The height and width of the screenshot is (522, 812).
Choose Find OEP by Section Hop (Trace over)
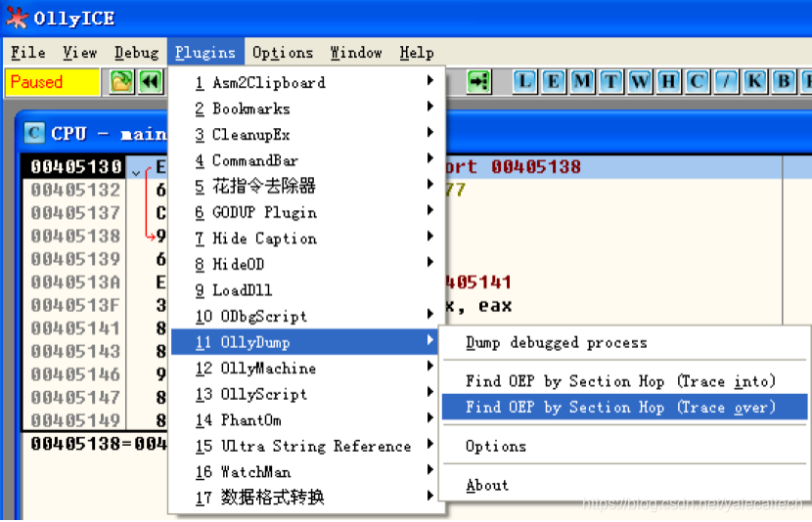[x=624, y=408]
